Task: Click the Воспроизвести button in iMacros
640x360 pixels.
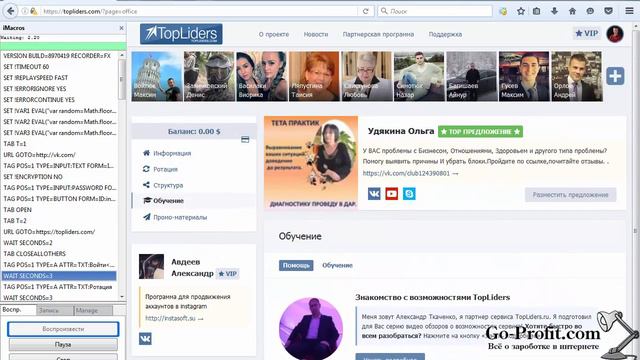Action: tap(63, 329)
